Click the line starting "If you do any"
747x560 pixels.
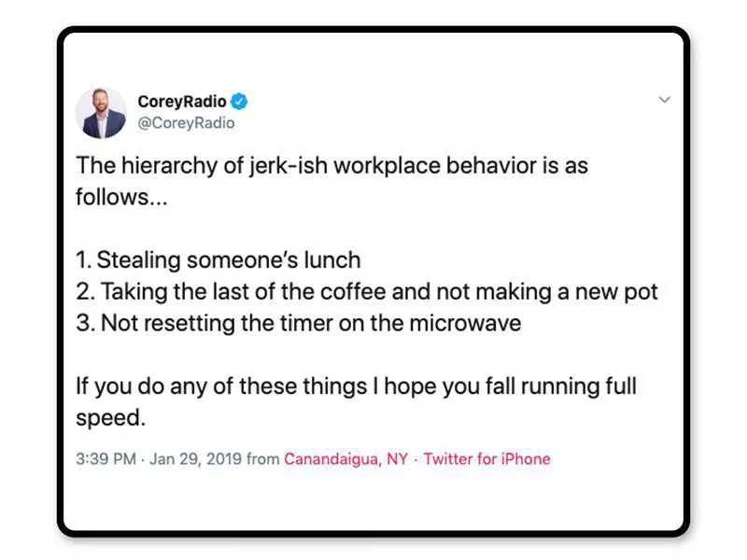pyautogui.click(x=356, y=386)
